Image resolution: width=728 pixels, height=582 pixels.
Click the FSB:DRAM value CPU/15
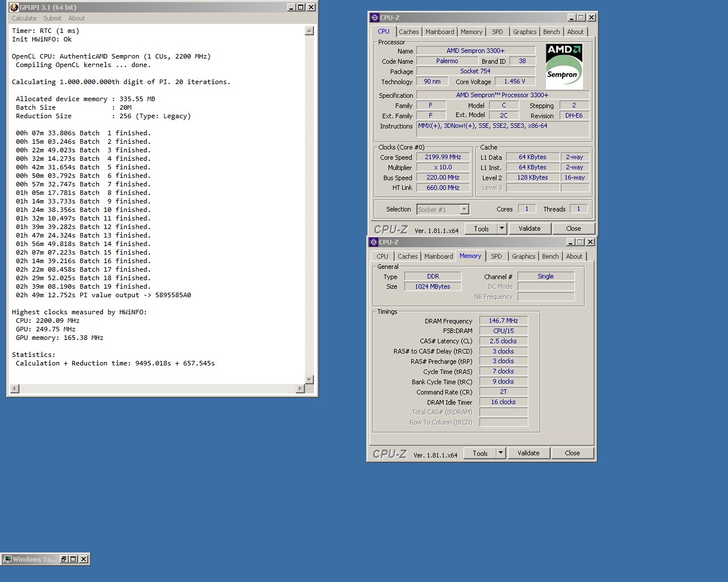[x=503, y=331]
